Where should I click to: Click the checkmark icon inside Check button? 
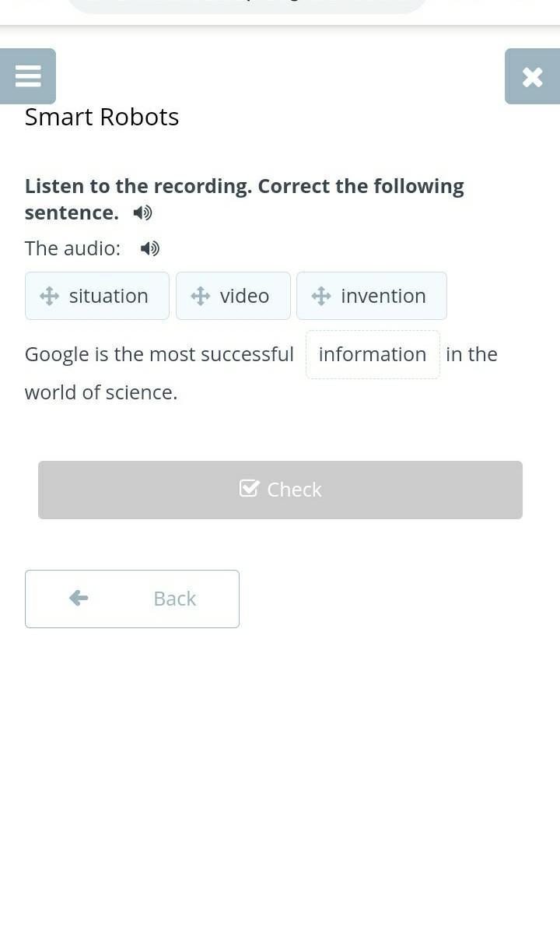(x=249, y=489)
